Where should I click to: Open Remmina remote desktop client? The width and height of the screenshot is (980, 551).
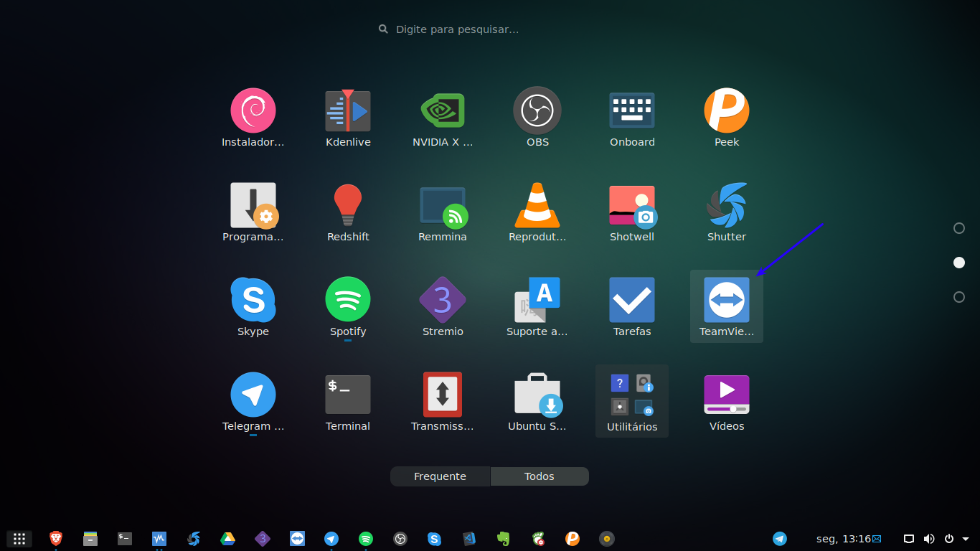443,213
